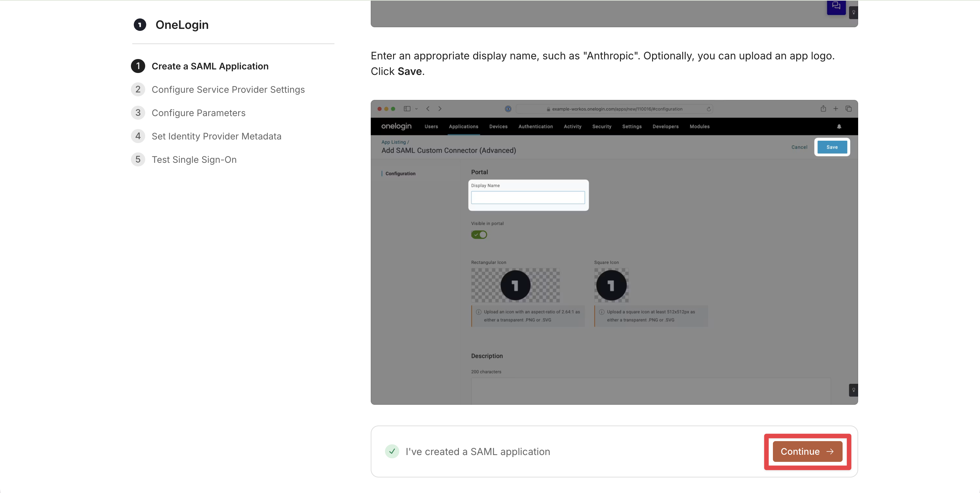Click the Display Name input field
980x493 pixels.
pos(528,198)
